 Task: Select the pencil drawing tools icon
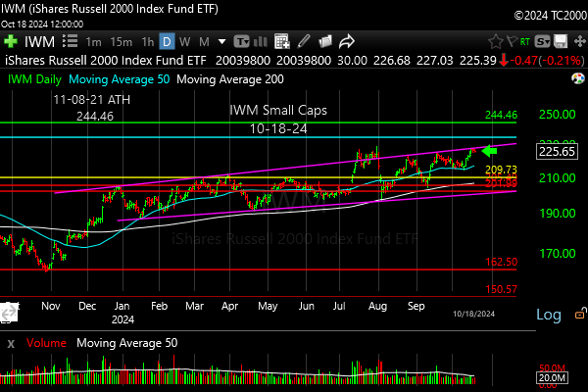point(304,41)
